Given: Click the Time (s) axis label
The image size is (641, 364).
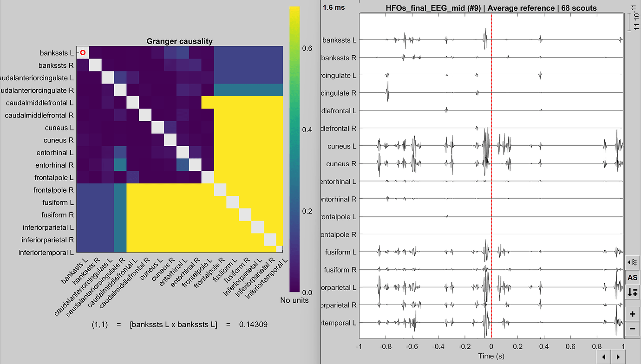Looking at the screenshot, I should click(491, 355).
